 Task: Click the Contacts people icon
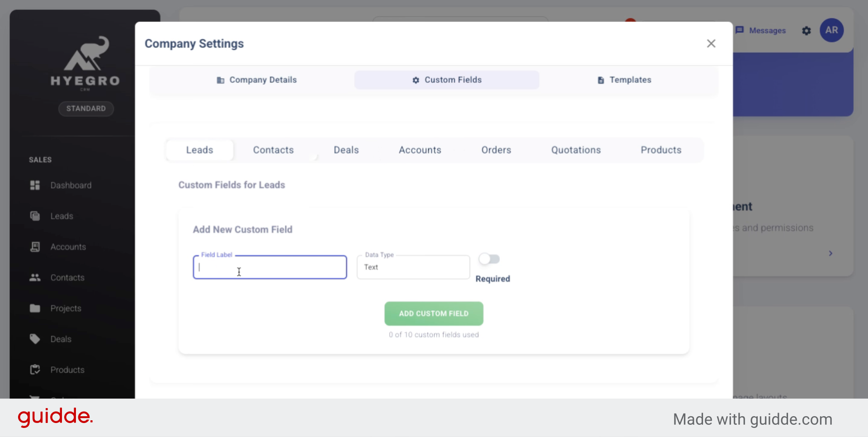[35, 277]
